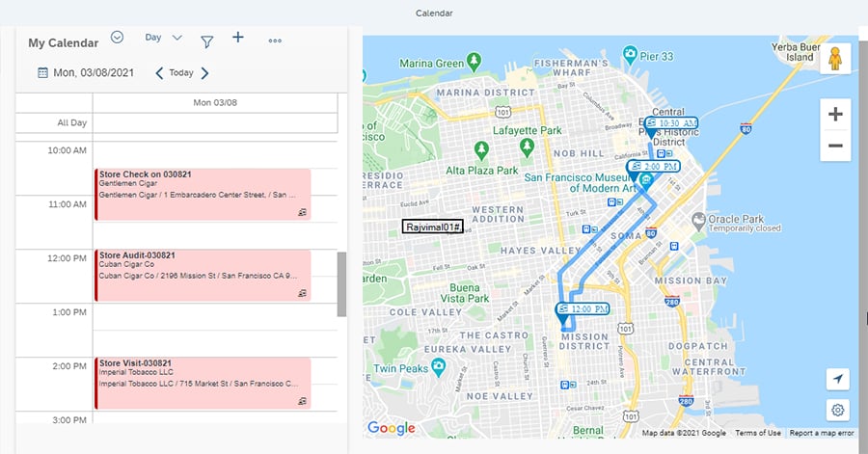Select the 10:30 AM map marker

(671, 123)
